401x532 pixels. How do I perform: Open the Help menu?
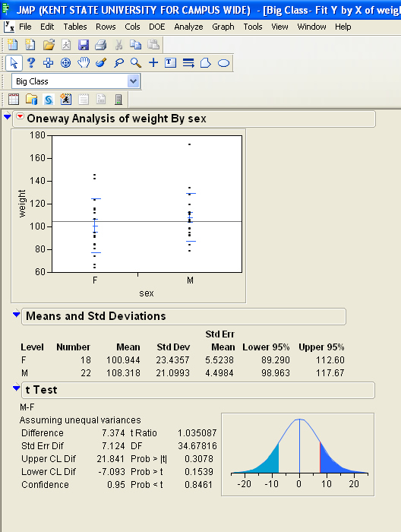pos(343,27)
